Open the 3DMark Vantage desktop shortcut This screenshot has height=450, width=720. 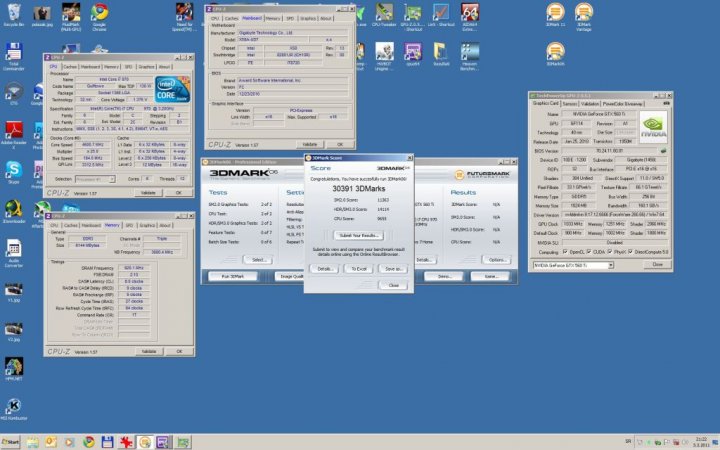584,17
